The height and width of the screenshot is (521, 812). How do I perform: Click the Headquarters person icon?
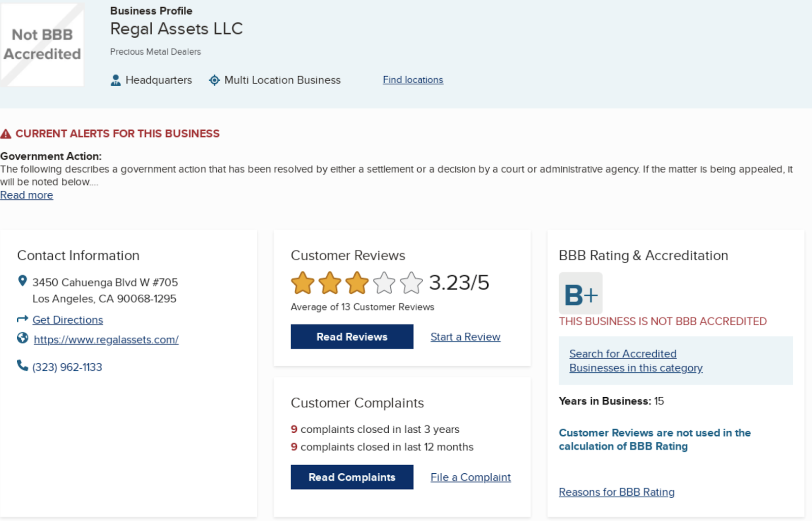[x=116, y=80]
